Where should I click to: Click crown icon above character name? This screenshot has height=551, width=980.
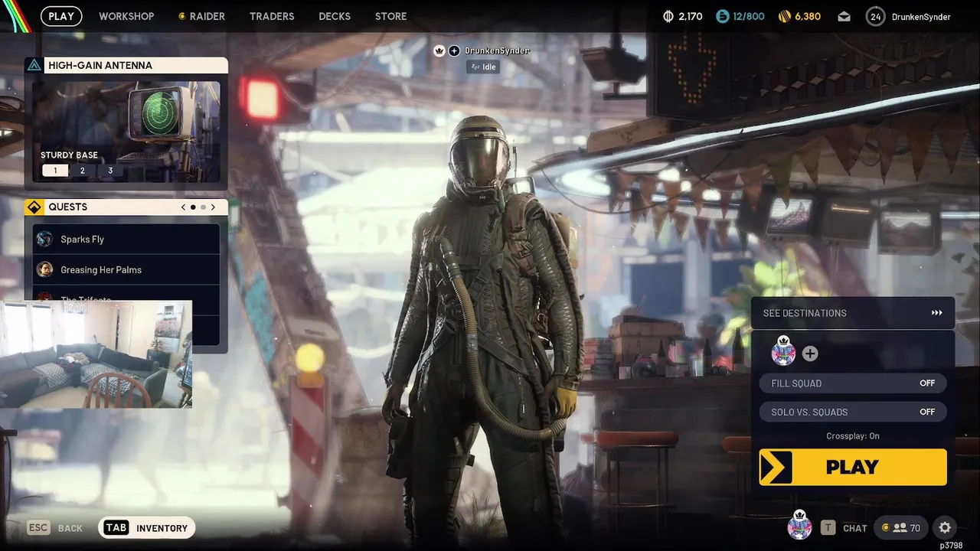439,51
